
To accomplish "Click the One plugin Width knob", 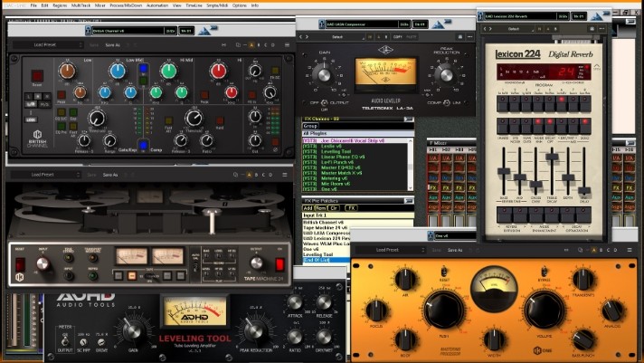I will tap(494, 339).
